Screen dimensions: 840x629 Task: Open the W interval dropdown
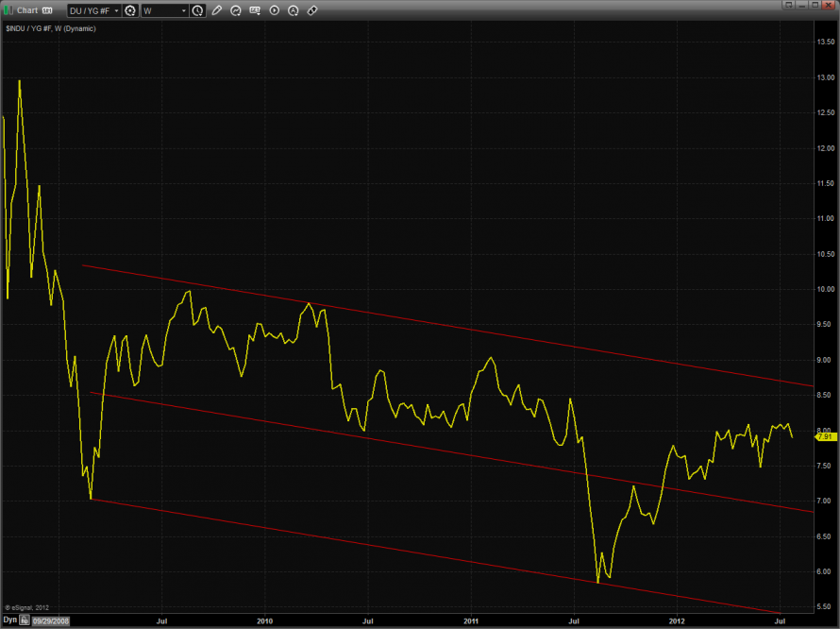(x=163, y=10)
